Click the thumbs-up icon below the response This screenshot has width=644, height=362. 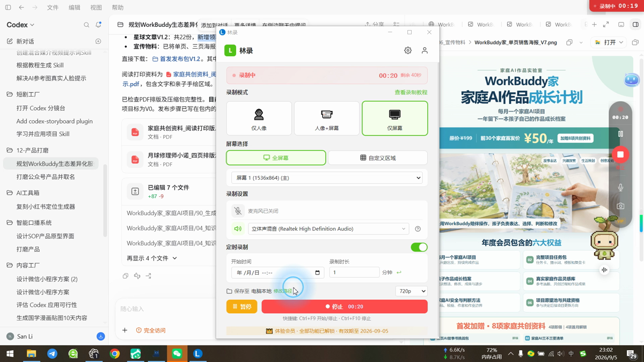(x=137, y=276)
